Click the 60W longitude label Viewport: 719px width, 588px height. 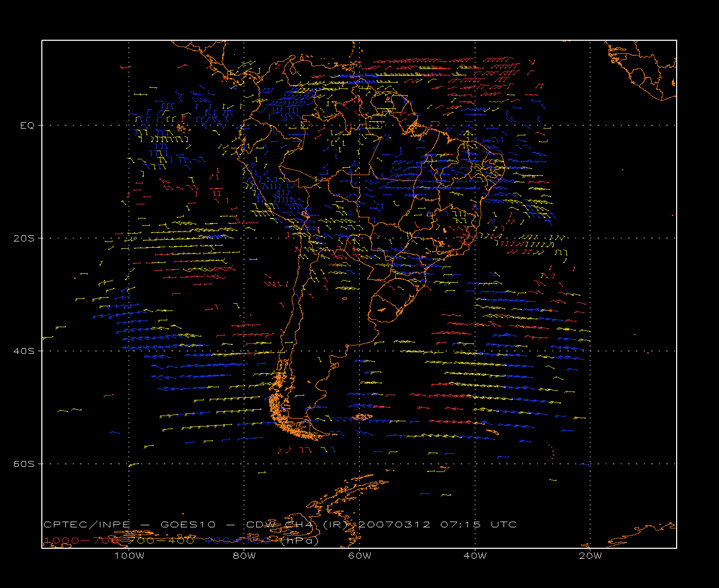pyautogui.click(x=360, y=556)
